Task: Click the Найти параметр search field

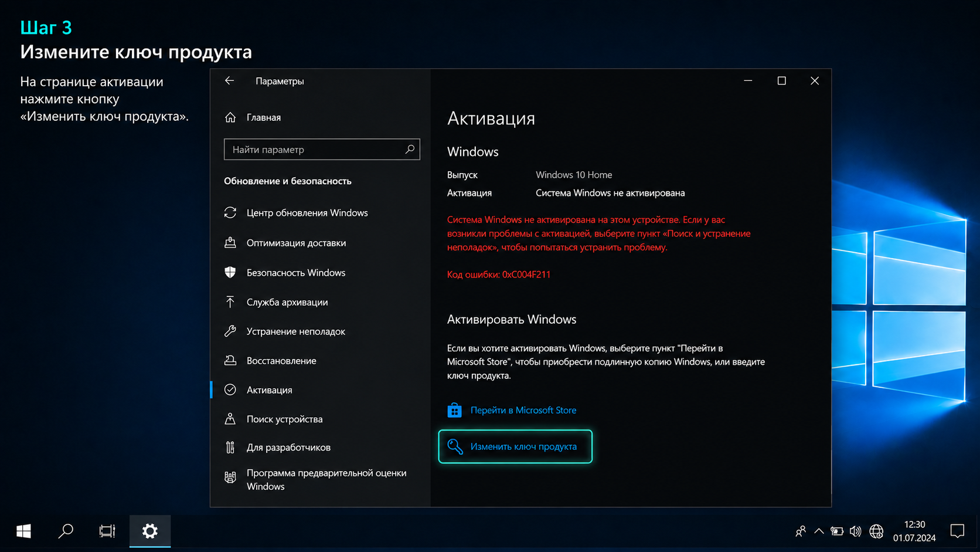Action: tap(322, 150)
